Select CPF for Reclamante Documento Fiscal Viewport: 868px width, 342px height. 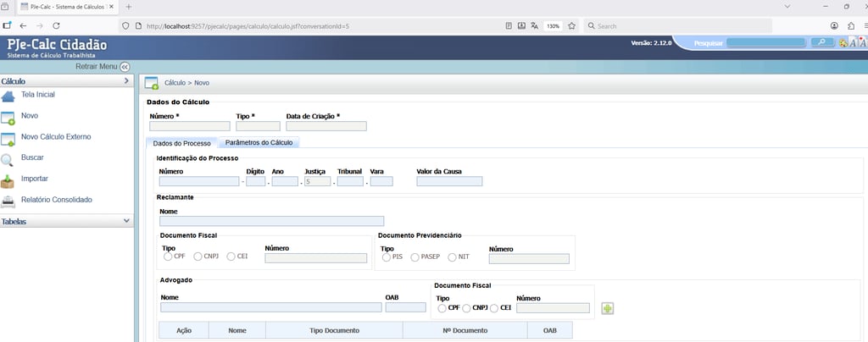tap(168, 256)
